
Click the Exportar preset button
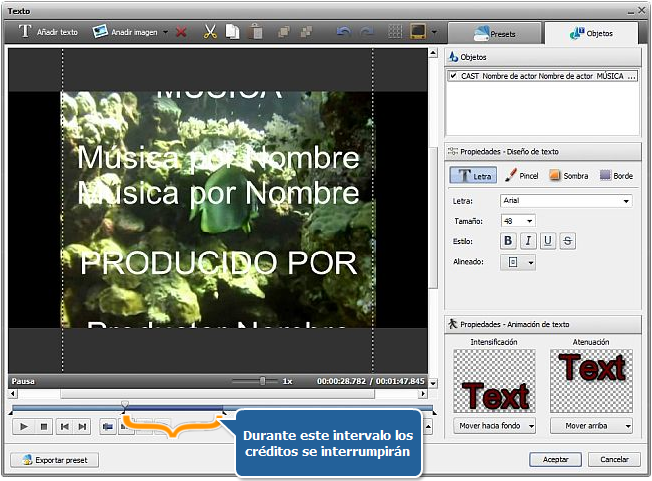56,460
